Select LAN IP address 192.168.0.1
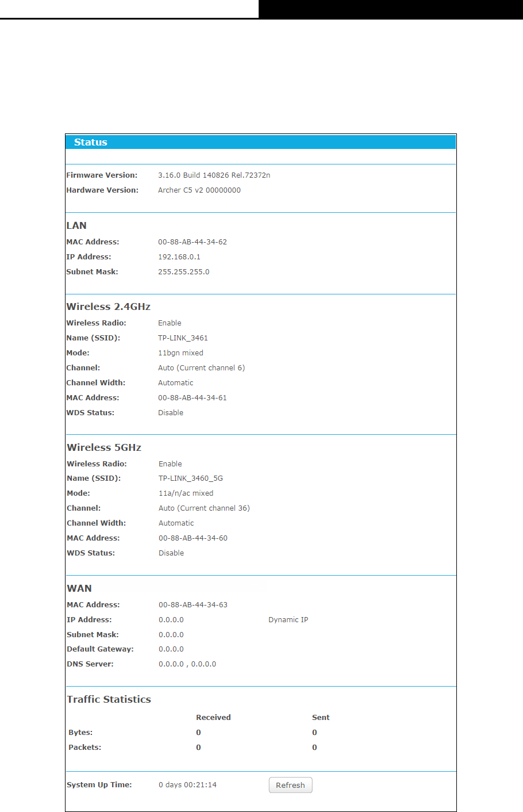The width and height of the screenshot is (523, 812). coord(179,257)
